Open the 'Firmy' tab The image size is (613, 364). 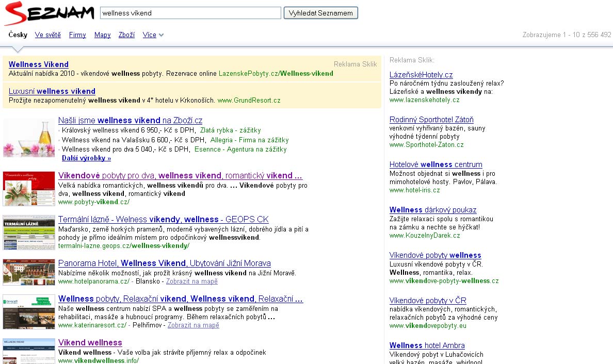[x=77, y=35]
